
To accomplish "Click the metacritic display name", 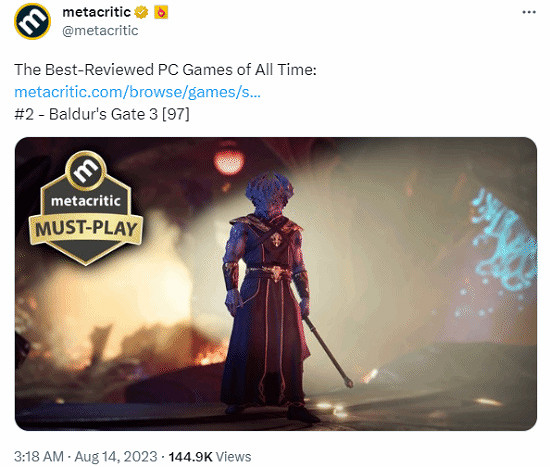I will 96,12.
